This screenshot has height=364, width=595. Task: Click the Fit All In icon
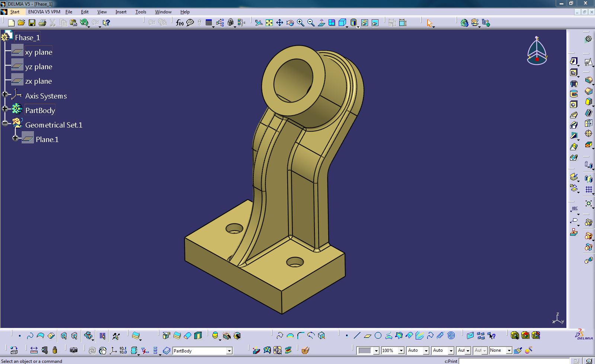coord(269,23)
